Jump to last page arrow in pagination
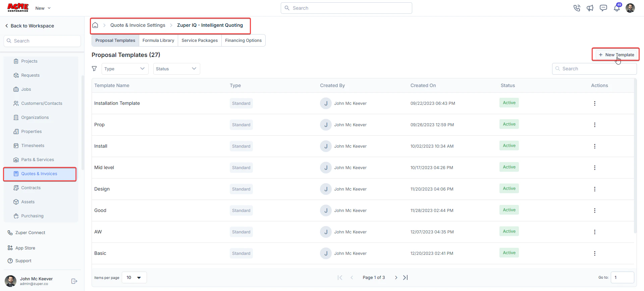 coord(406,278)
